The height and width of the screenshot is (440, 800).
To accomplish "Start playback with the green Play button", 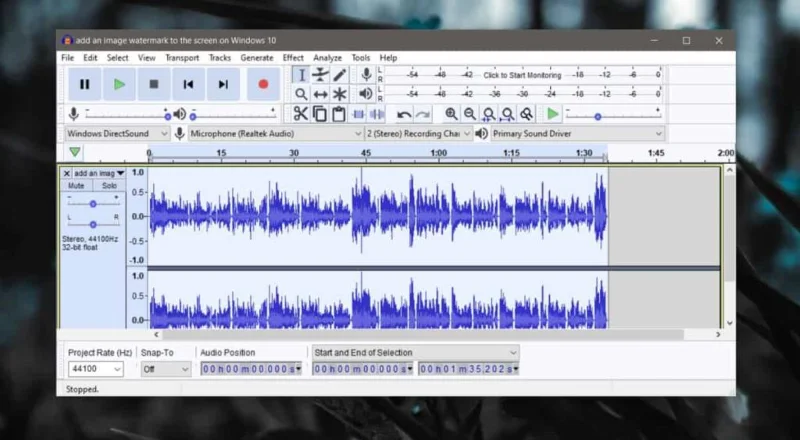I will click(x=119, y=84).
